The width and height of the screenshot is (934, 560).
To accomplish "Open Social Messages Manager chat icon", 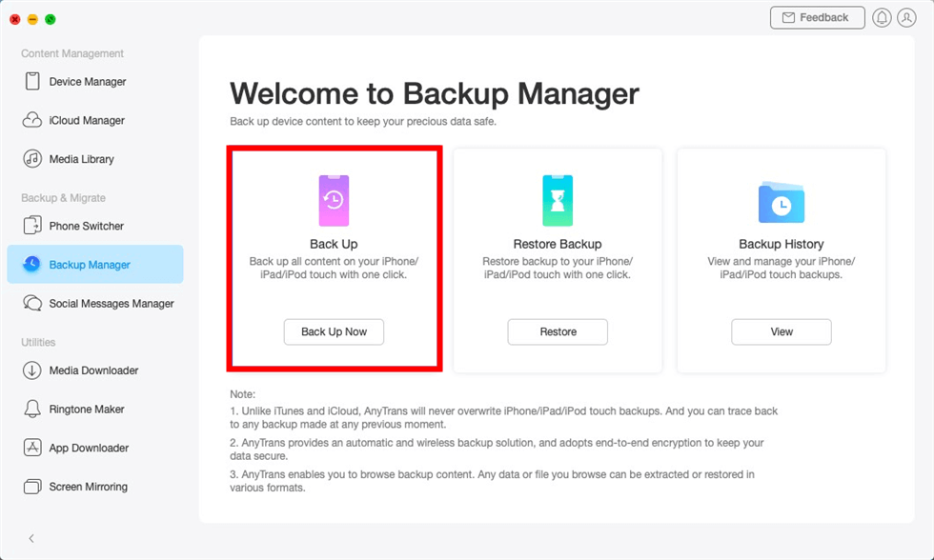I will [32, 304].
